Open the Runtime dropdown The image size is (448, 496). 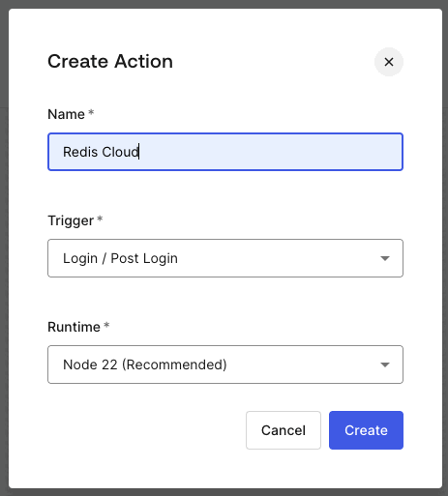[x=225, y=365]
